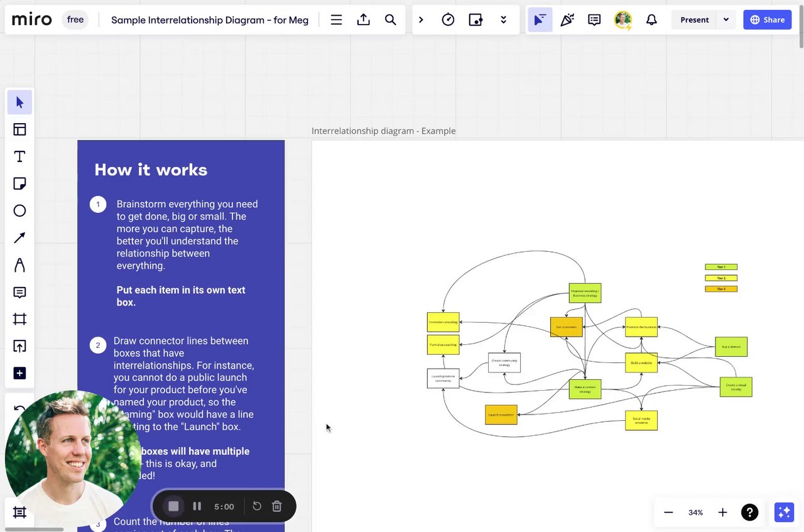The width and height of the screenshot is (804, 532).
Task: Click the Export board upload icon
Action: pyautogui.click(x=363, y=20)
